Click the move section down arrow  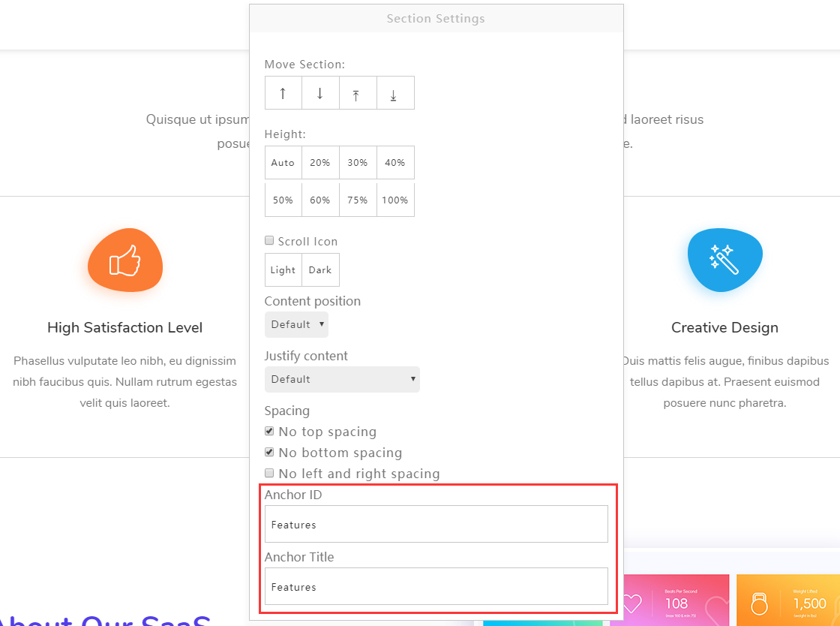(x=320, y=92)
